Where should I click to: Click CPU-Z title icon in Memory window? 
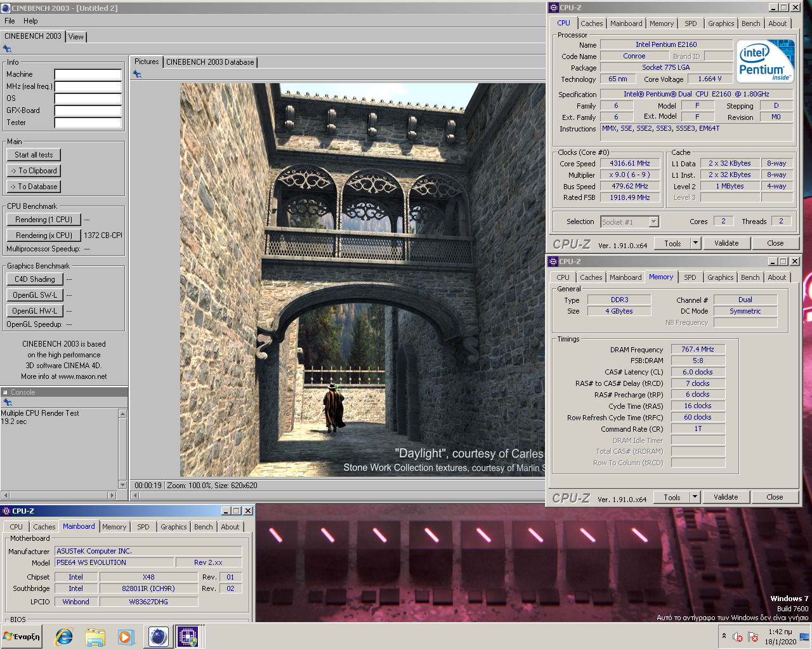pyautogui.click(x=553, y=262)
